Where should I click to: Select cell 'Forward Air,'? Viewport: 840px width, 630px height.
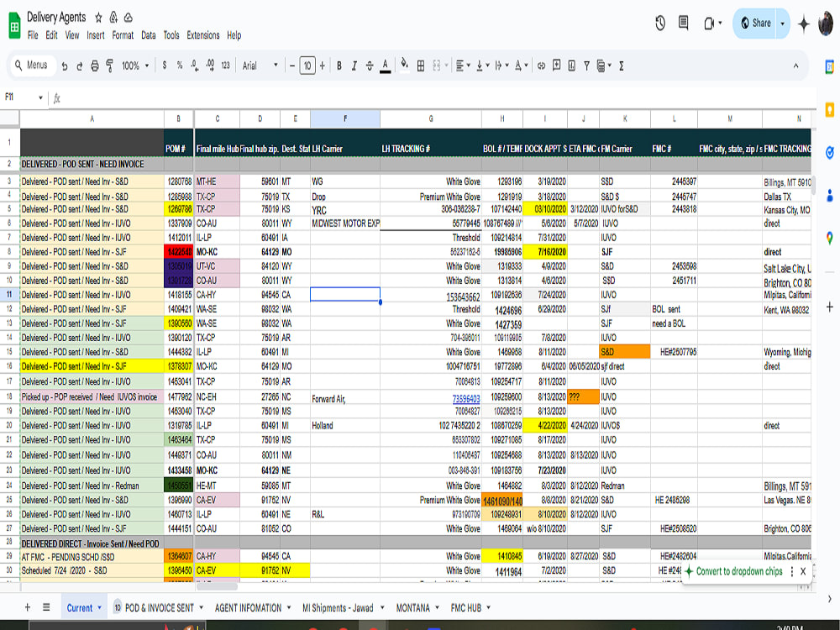(x=345, y=397)
